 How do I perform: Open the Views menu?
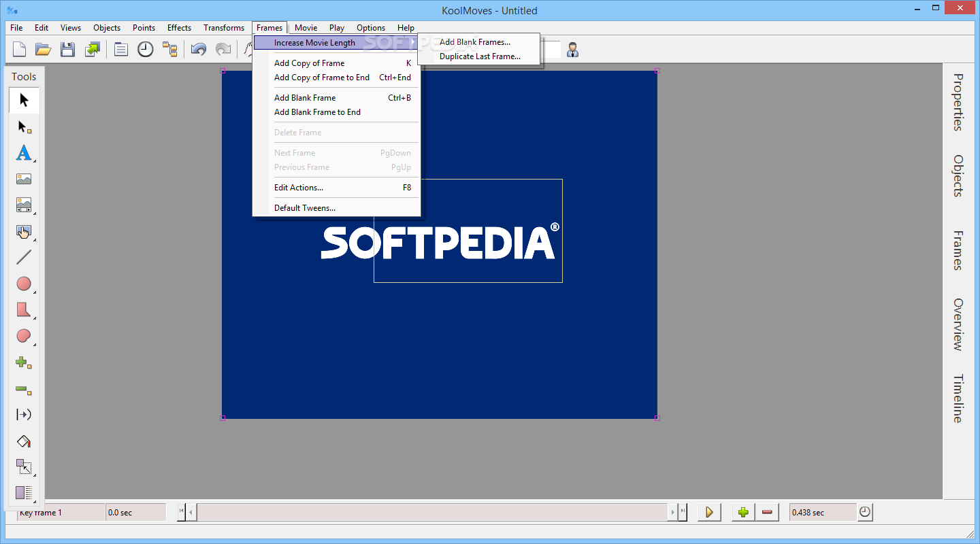[x=71, y=28]
